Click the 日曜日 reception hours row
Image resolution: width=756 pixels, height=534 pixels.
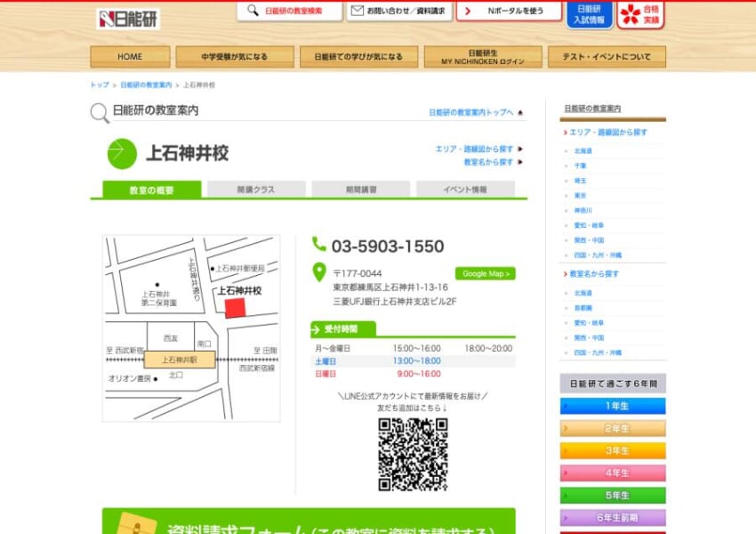click(x=414, y=374)
